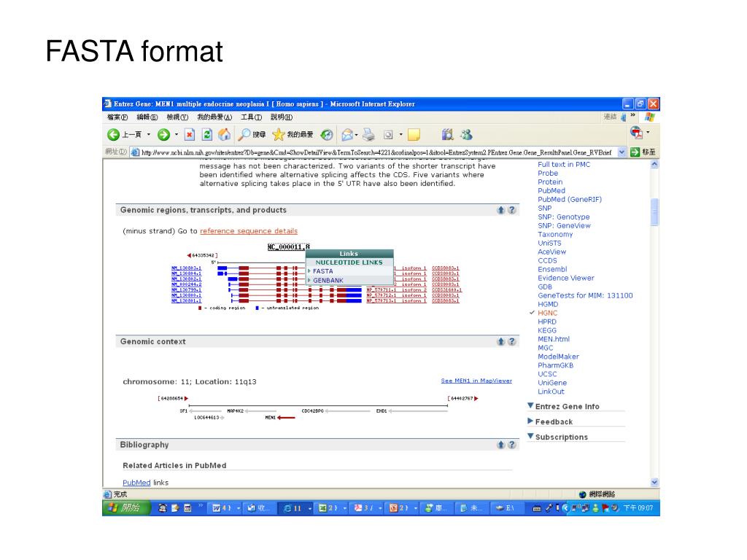The height and width of the screenshot is (560, 747).
Task: Open the 我的最愛(A) Favorites menu
Action: [215, 117]
